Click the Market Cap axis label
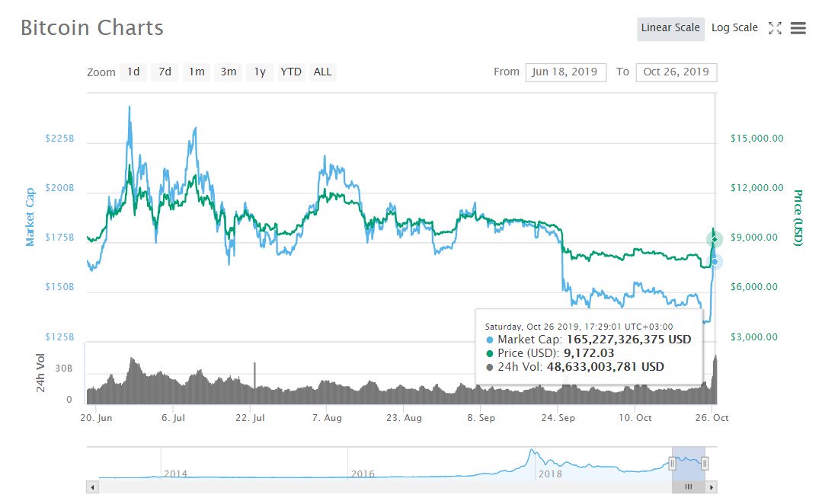 [x=30, y=217]
